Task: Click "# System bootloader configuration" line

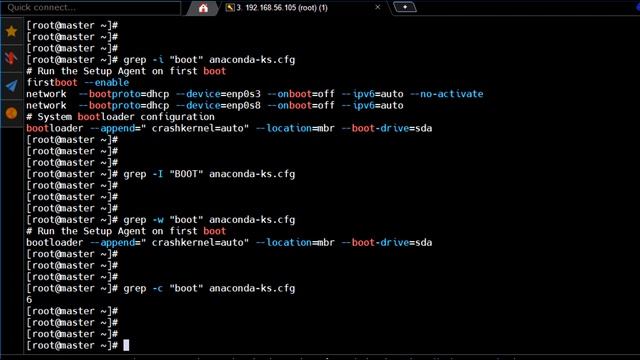Action: point(120,117)
